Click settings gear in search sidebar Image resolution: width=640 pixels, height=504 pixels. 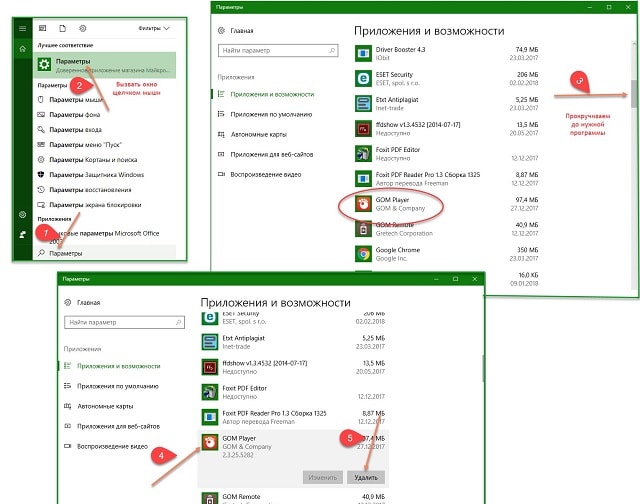tap(22, 215)
